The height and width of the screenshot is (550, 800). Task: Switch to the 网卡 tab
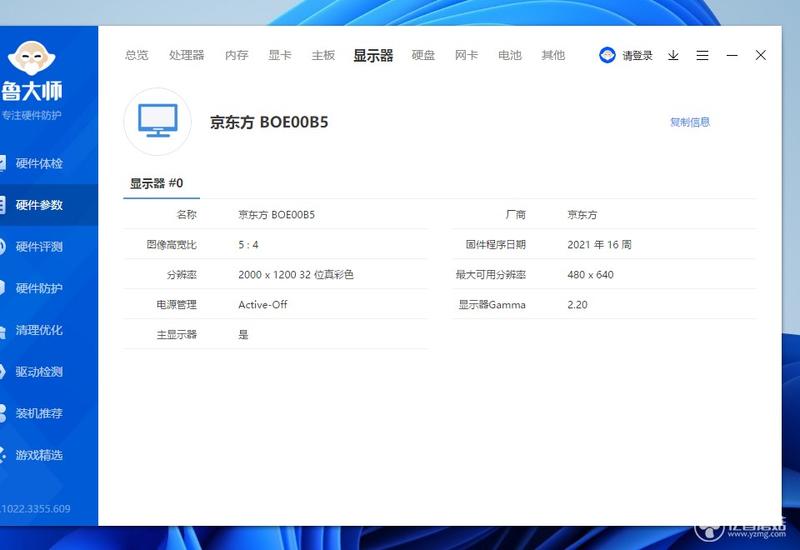pyautogui.click(x=466, y=55)
